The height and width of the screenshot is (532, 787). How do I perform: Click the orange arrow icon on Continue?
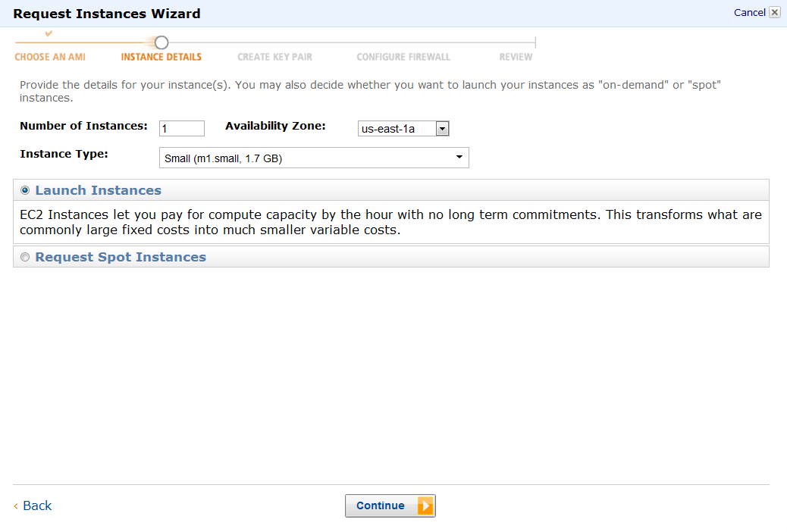click(x=425, y=505)
